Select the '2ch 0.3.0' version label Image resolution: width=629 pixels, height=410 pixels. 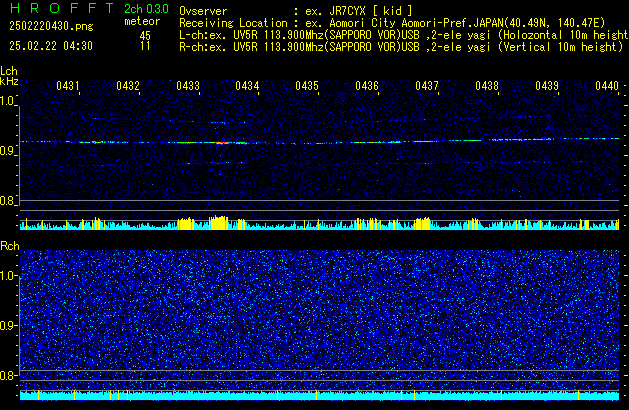(146, 9)
